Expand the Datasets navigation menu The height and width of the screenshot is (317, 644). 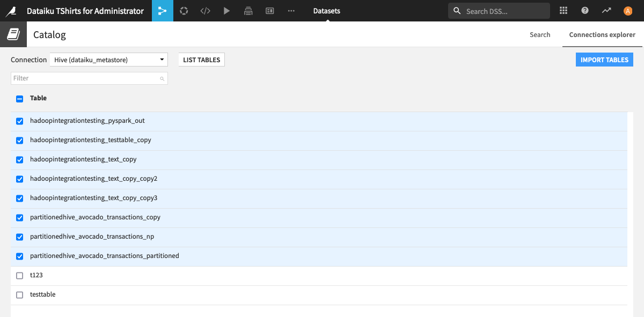click(326, 10)
